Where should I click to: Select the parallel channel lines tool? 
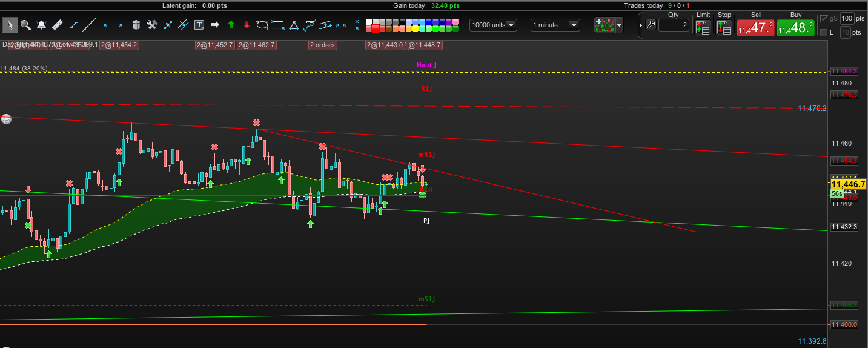(x=184, y=25)
